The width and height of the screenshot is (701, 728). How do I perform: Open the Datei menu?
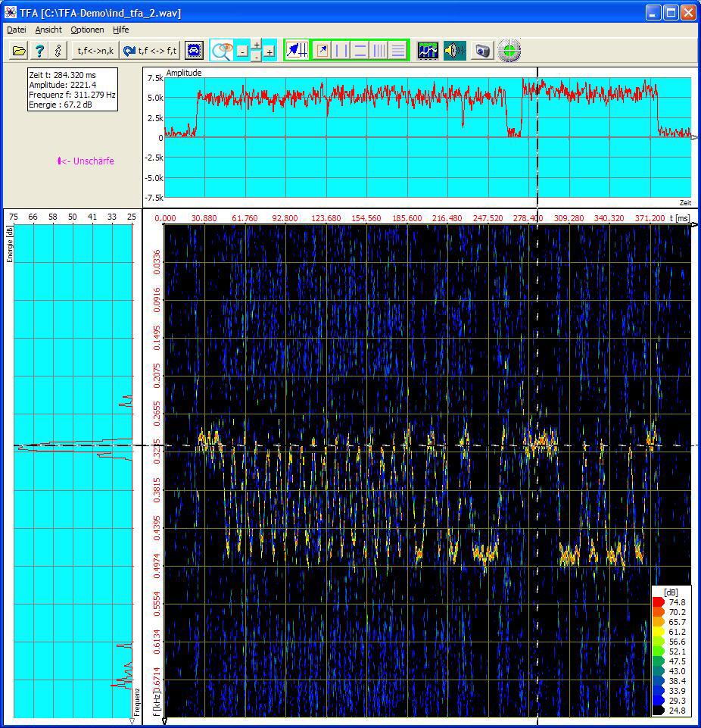[x=16, y=30]
